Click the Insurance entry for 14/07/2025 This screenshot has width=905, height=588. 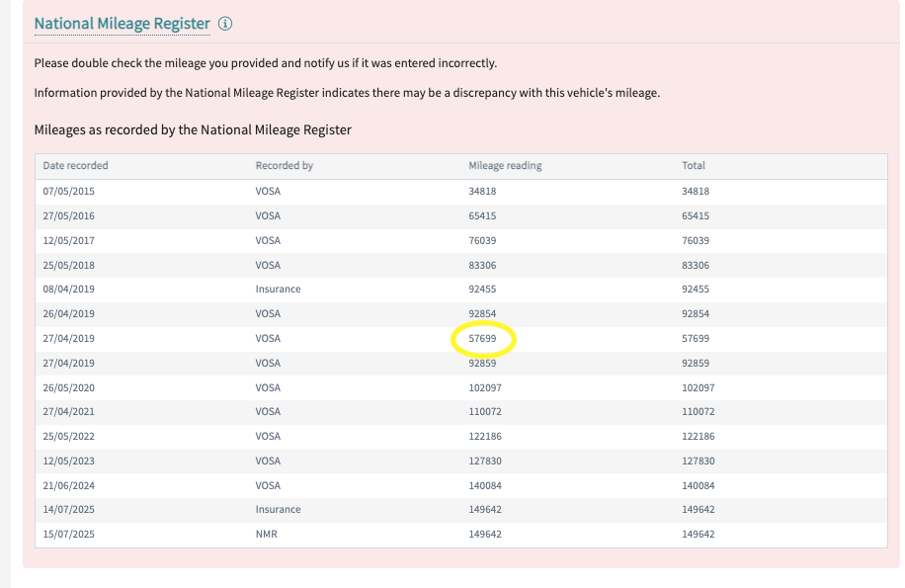(x=278, y=510)
